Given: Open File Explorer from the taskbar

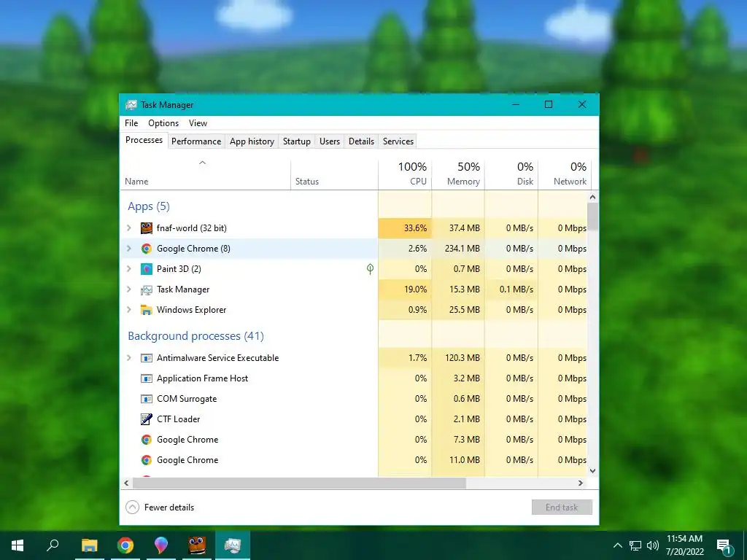Looking at the screenshot, I should pyautogui.click(x=89, y=545).
